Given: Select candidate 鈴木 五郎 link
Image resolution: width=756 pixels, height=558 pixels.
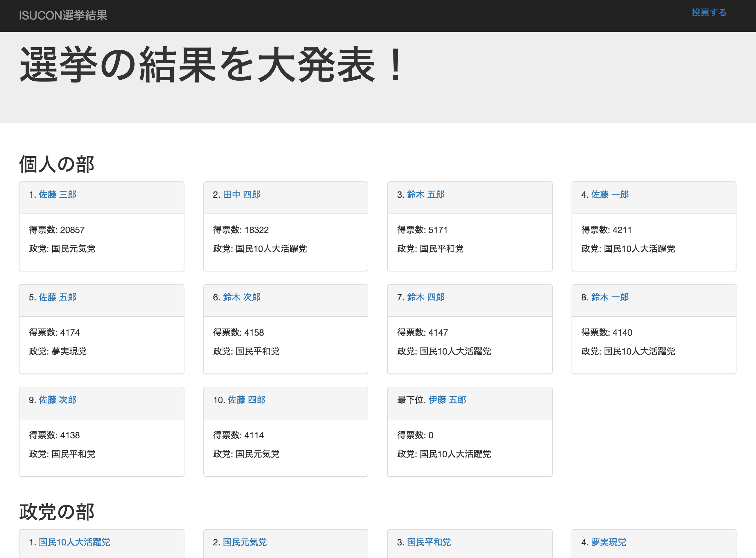Looking at the screenshot, I should point(426,195).
